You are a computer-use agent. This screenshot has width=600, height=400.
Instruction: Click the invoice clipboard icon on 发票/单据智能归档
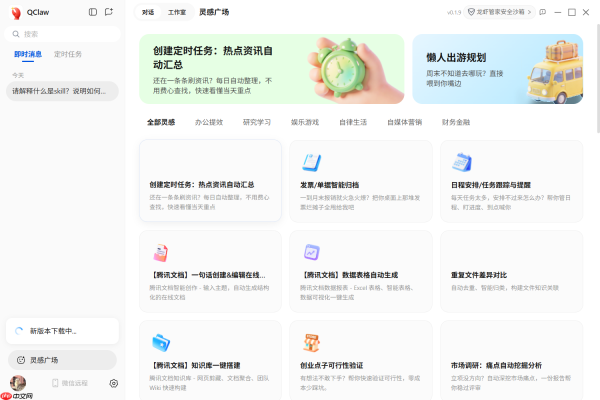311,162
